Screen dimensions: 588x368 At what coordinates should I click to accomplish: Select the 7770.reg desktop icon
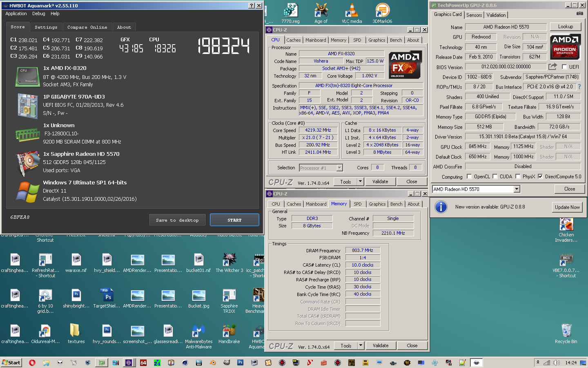290,13
